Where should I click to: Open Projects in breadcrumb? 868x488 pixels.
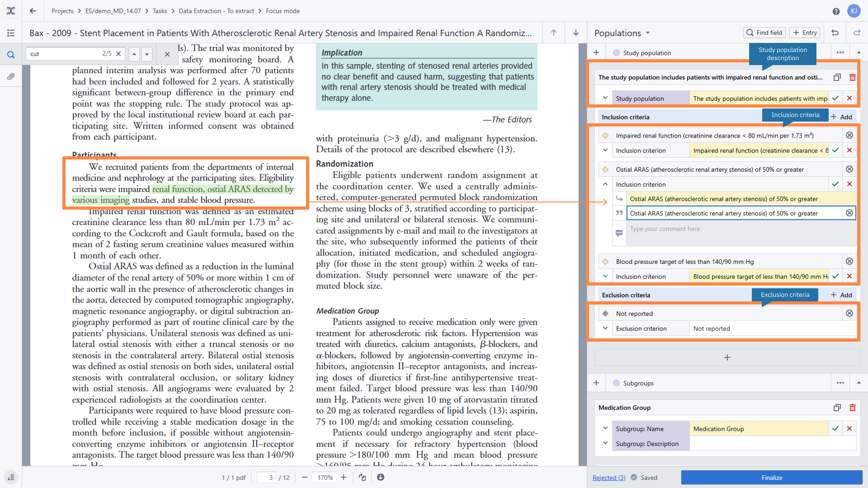tap(62, 11)
